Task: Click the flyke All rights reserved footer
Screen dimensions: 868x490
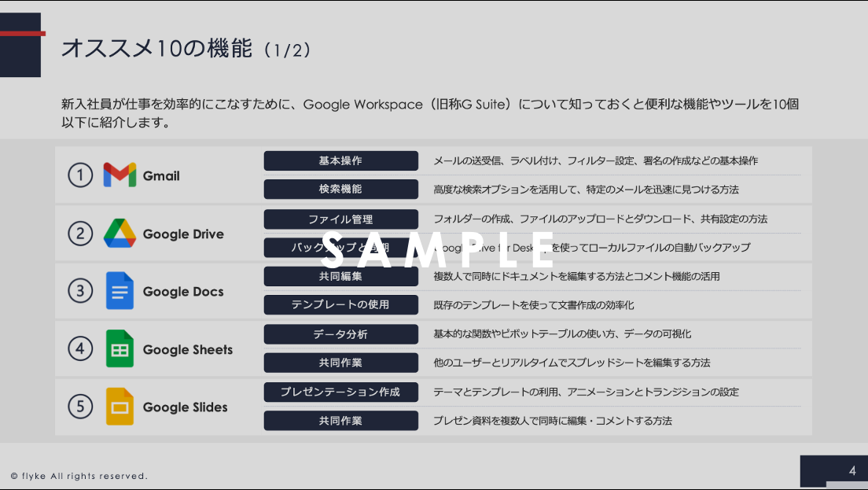Action: coord(79,476)
